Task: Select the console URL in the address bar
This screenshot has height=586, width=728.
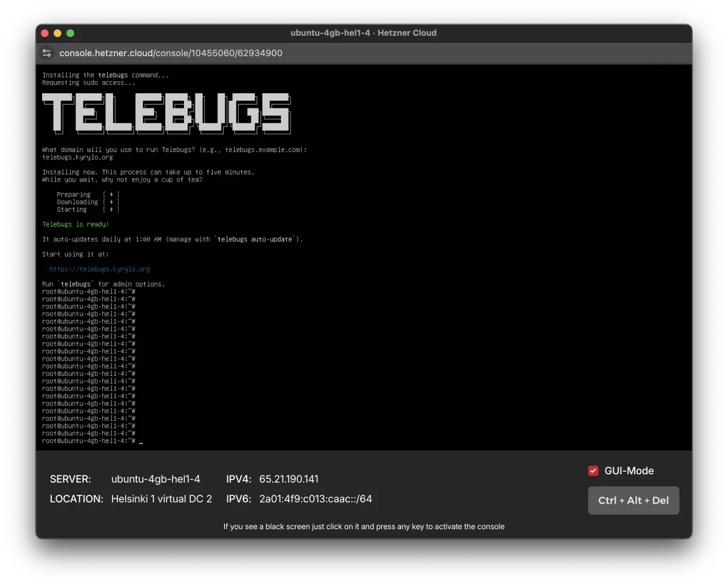Action: 171,53
